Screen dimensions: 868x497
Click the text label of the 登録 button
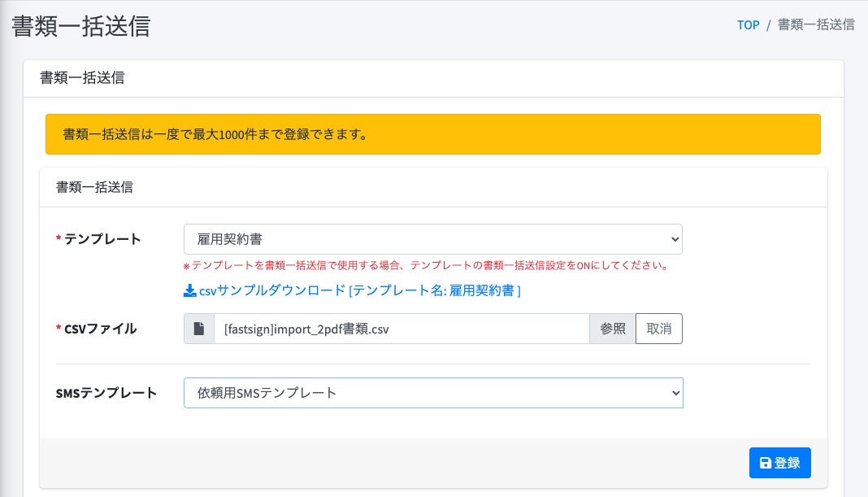click(788, 463)
